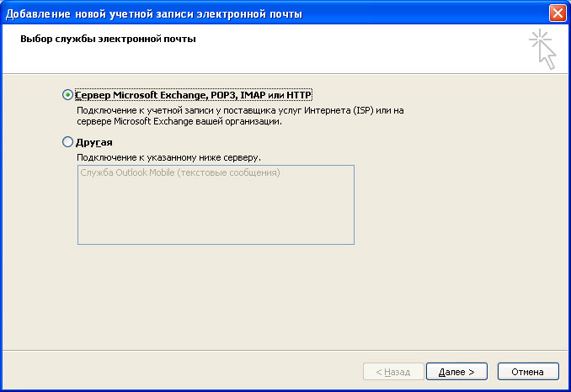Click the "Сервер Microsoft Exchange, POP3, IMAP или HTTP" label
This screenshot has height=392, width=571.
194,95
